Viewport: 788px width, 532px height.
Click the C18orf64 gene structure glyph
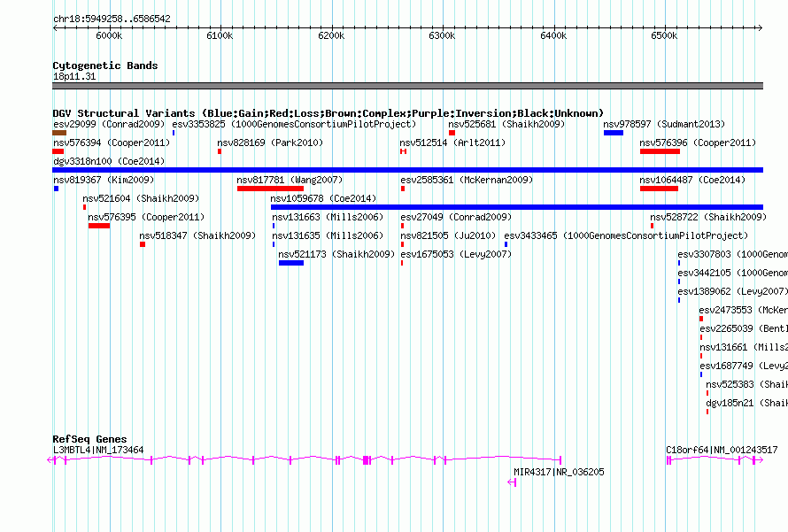click(x=715, y=460)
